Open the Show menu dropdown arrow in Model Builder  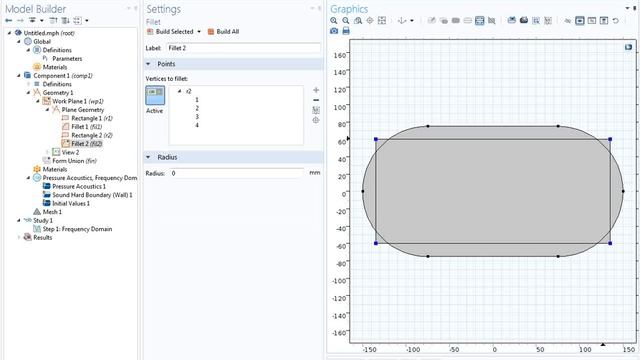(x=42, y=20)
